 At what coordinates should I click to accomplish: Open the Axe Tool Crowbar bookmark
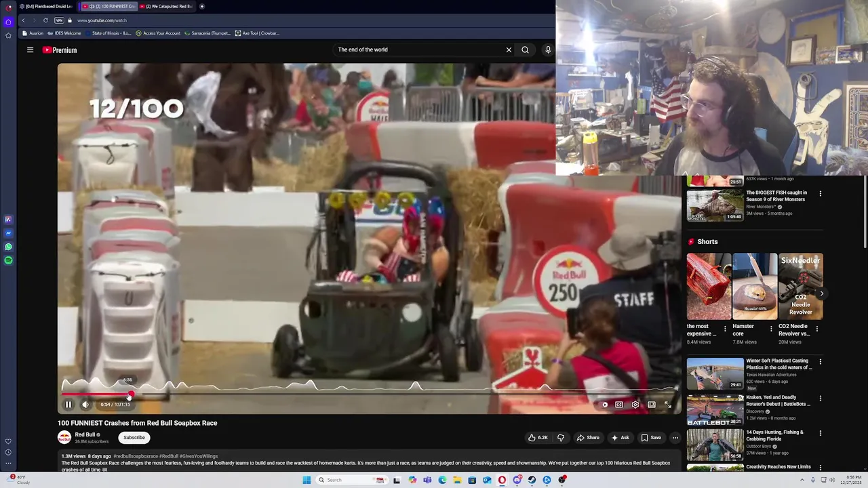pyautogui.click(x=257, y=33)
